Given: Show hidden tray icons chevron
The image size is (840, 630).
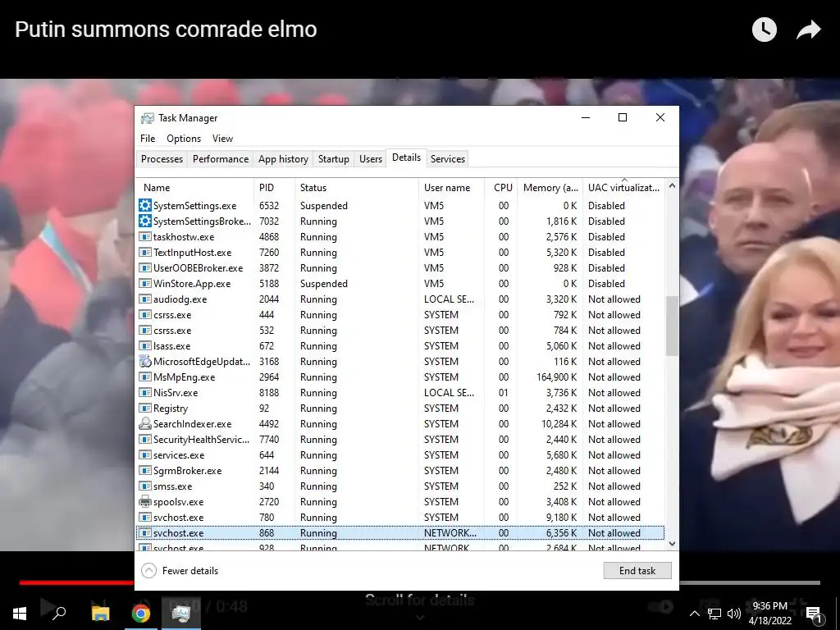Looking at the screenshot, I should [x=694, y=614].
